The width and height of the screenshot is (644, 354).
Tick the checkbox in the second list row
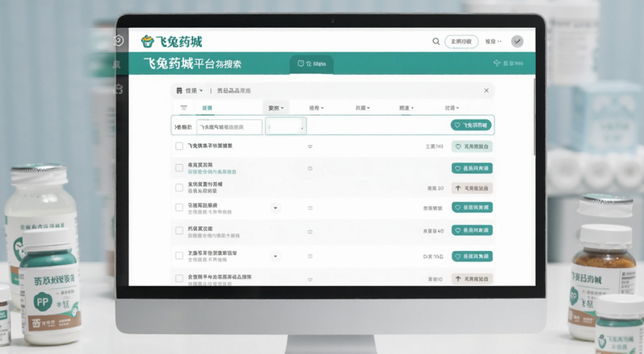click(x=179, y=168)
